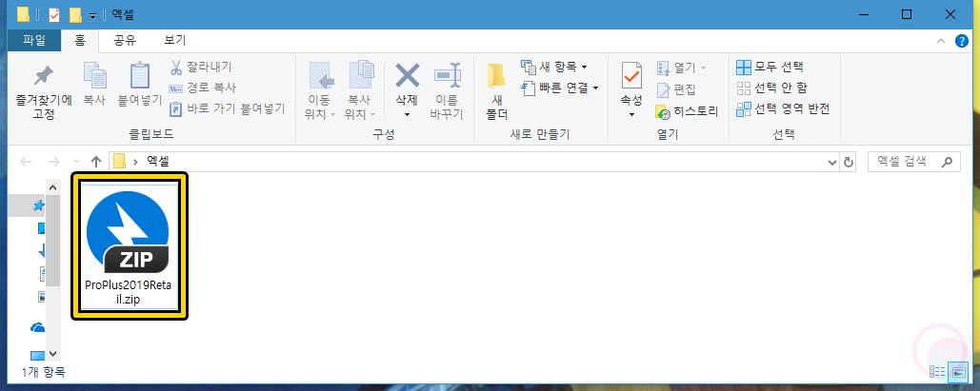Open the 이동 위치 (move to) dropdown
Image resolution: width=980 pixels, height=391 pixels.
coord(321,92)
